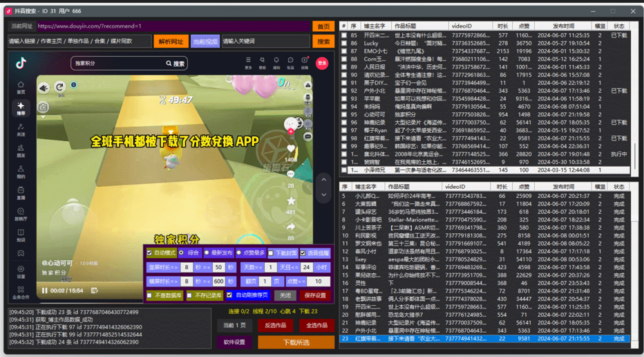644x357 pixels.
Task: Click the previous video up chevron
Action: pyautogui.click(x=323, y=180)
